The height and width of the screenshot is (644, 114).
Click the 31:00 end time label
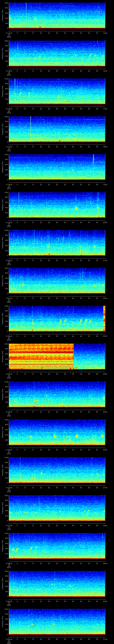(x=105, y=639)
